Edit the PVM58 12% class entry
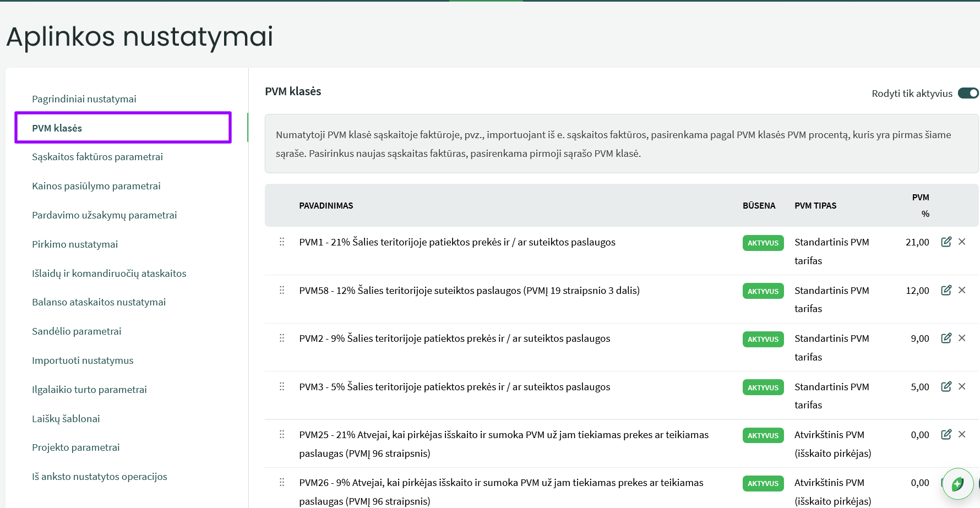This screenshot has height=508, width=980. [946, 290]
